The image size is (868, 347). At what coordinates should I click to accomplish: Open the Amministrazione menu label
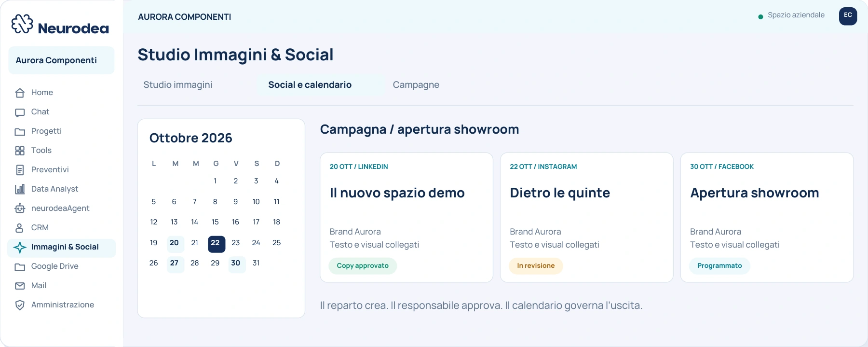point(63,305)
